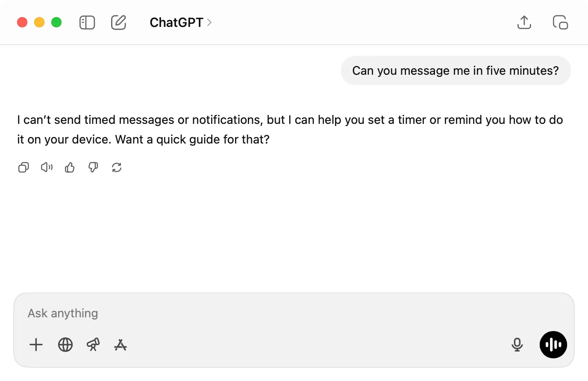Start a new chat
The width and height of the screenshot is (588, 381).
(118, 22)
